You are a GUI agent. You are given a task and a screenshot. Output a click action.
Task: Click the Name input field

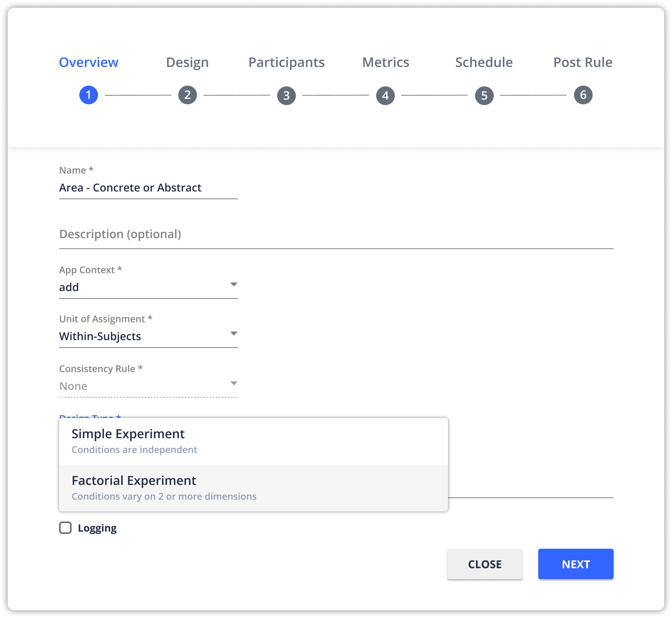click(148, 188)
